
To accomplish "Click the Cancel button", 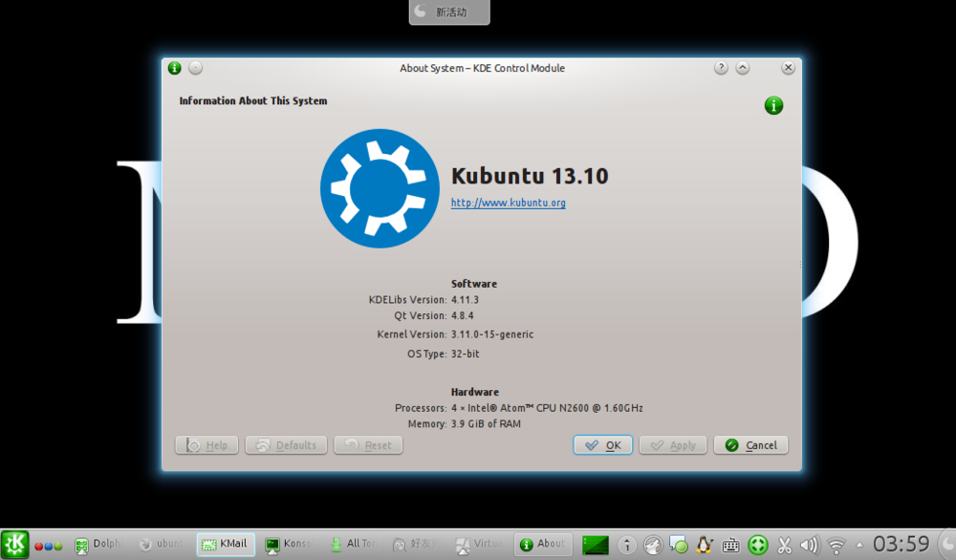I will tap(750, 445).
